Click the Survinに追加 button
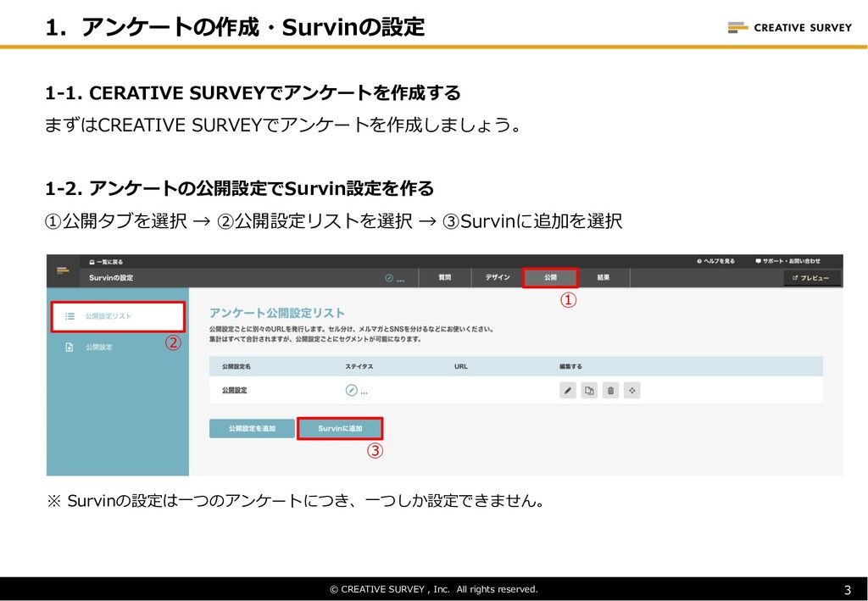 click(x=340, y=429)
